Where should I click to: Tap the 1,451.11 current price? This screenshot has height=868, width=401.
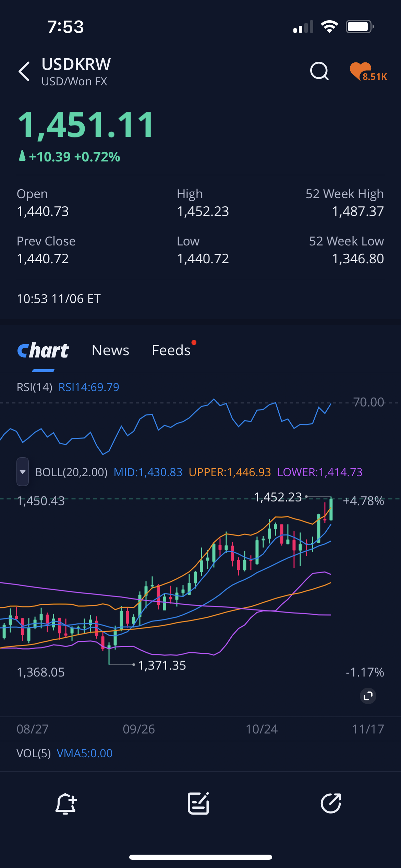tap(86, 125)
